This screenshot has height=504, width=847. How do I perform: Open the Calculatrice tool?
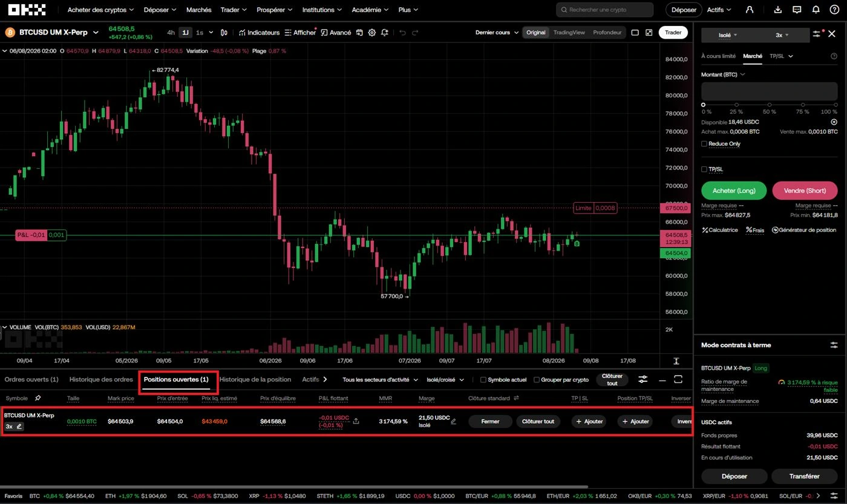[x=720, y=230]
